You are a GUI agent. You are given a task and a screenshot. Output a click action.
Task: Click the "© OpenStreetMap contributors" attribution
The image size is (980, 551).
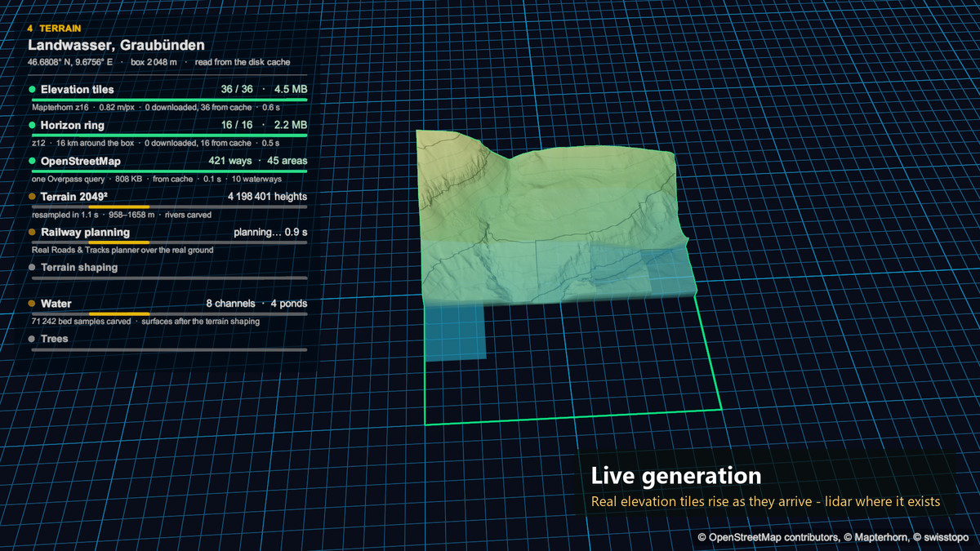(x=768, y=538)
